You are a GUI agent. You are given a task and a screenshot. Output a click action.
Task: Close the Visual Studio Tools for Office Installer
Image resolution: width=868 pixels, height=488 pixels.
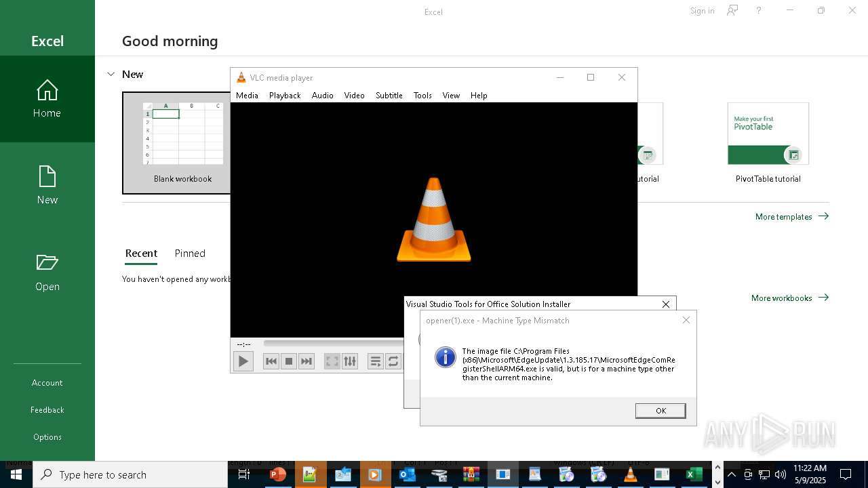[x=666, y=304]
